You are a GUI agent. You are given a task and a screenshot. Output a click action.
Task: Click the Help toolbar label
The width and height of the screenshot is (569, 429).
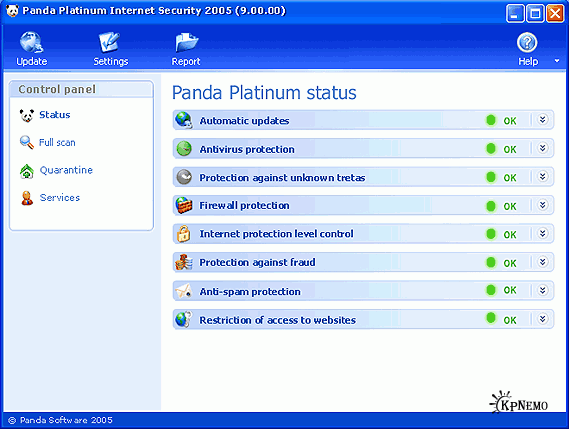click(x=528, y=61)
